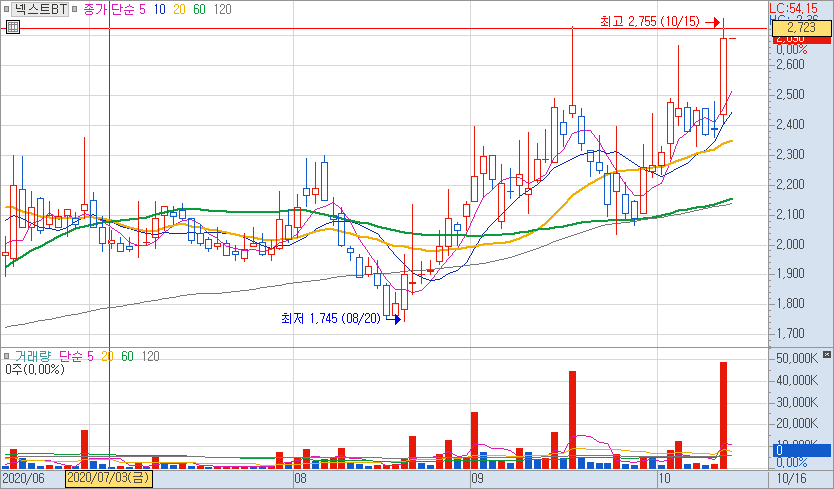Image resolution: width=834 pixels, height=489 pixels.
Task: Click the LC:54,15 indicator text
Action: tap(794, 9)
